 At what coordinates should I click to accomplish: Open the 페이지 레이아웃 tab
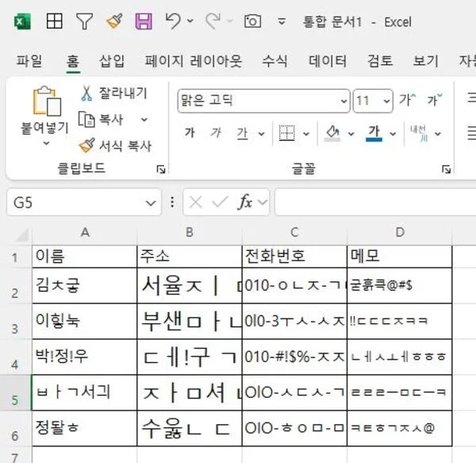point(193,61)
